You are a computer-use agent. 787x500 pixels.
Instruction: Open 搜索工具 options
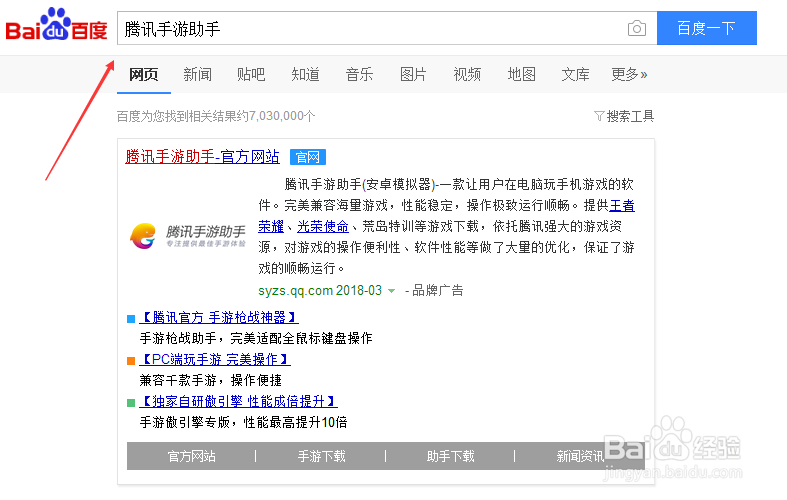pyautogui.click(x=630, y=116)
